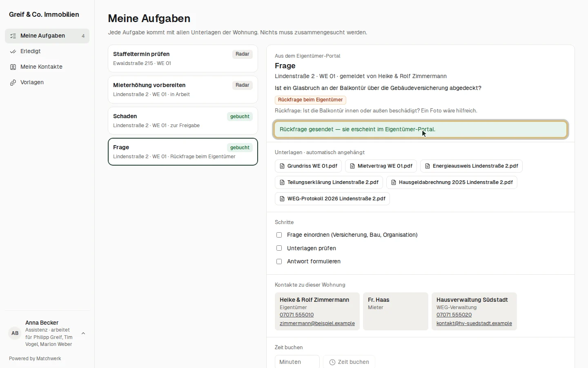Image resolution: width=588 pixels, height=368 pixels.
Task: Check 'Frage einordnen' step
Action: pyautogui.click(x=279, y=235)
